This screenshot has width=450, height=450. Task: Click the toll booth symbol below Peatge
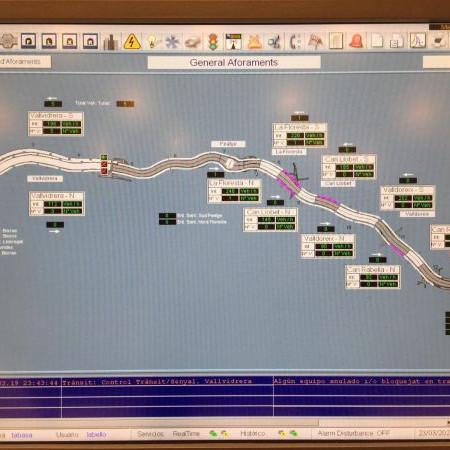[230, 163]
